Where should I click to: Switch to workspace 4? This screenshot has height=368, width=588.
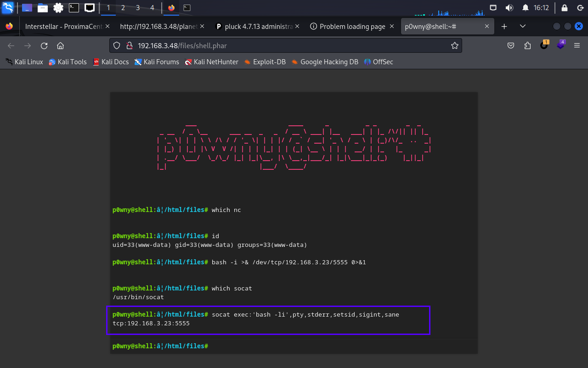point(152,8)
